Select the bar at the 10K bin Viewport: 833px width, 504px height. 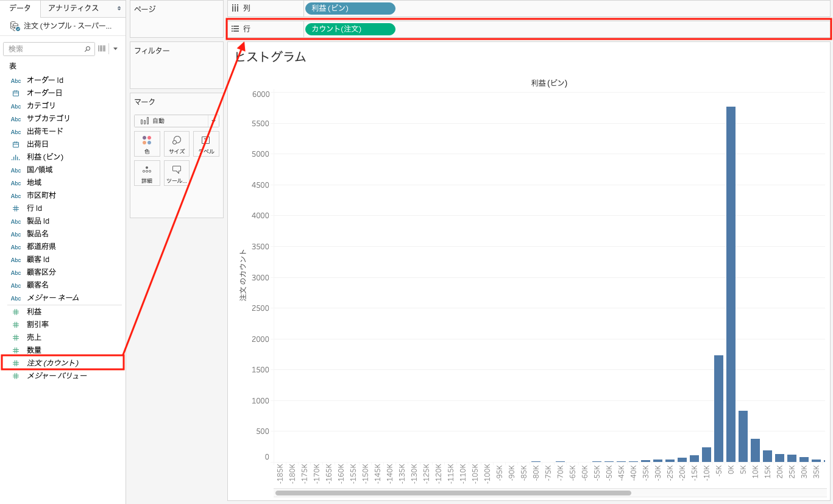click(x=755, y=450)
